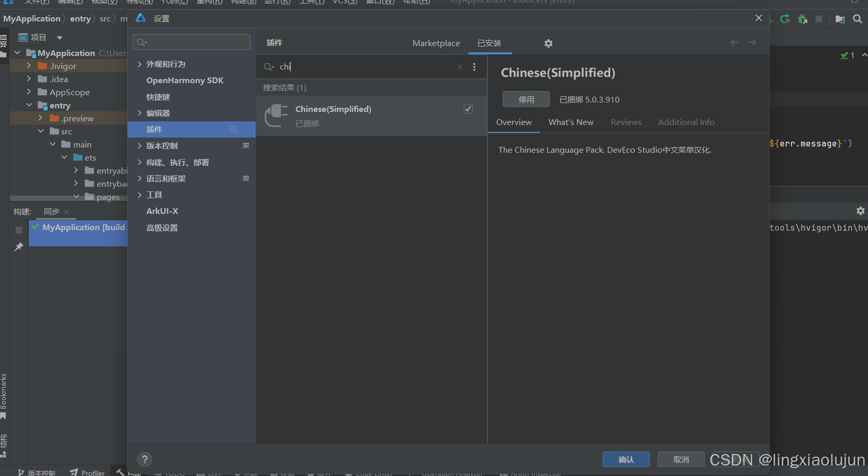Screen dimensions: 868x476
Task: Select the What's New tab
Action: [x=571, y=122]
